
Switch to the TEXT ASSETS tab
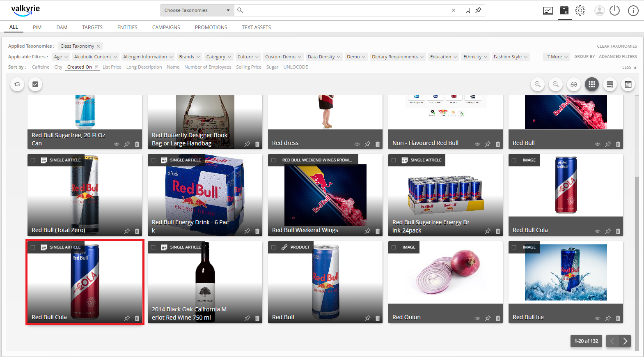257,27
